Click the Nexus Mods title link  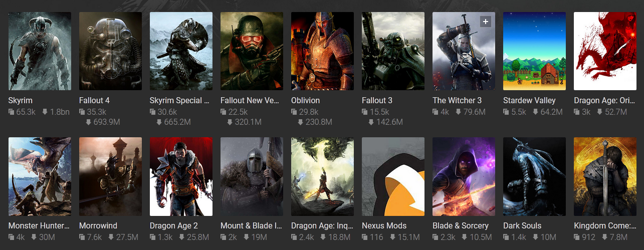[384, 226]
